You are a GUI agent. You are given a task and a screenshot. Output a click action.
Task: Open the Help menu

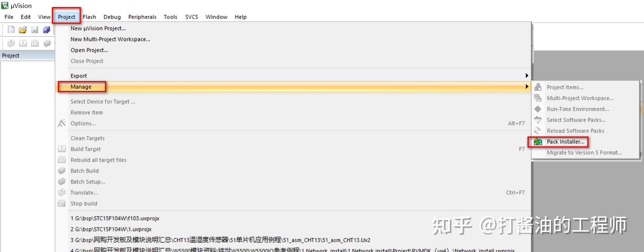click(x=241, y=17)
